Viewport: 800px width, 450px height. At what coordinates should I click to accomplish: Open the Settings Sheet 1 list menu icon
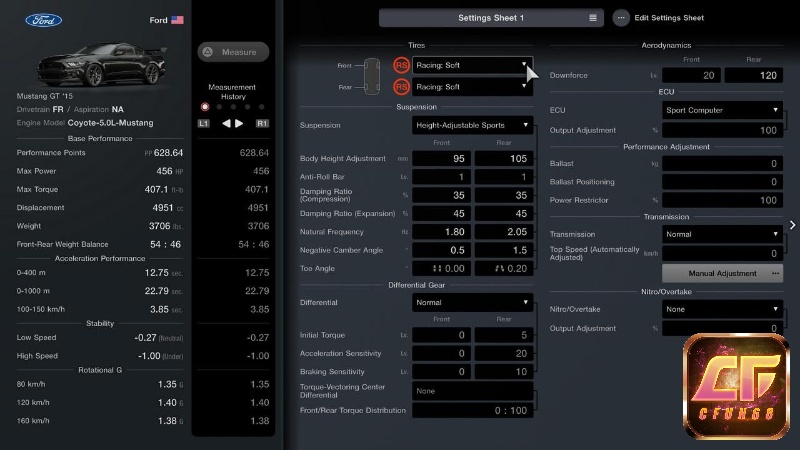pyautogui.click(x=593, y=18)
